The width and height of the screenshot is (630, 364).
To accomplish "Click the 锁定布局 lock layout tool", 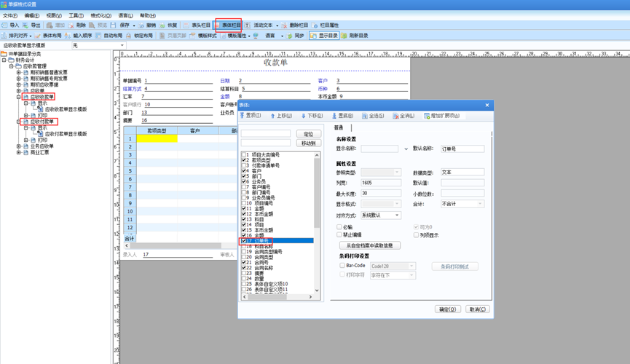I will point(139,36).
